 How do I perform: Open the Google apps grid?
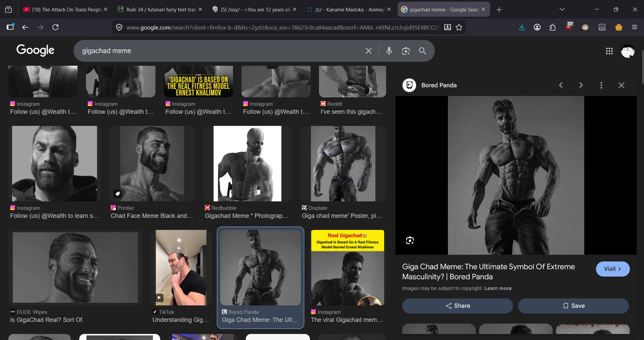click(x=609, y=51)
